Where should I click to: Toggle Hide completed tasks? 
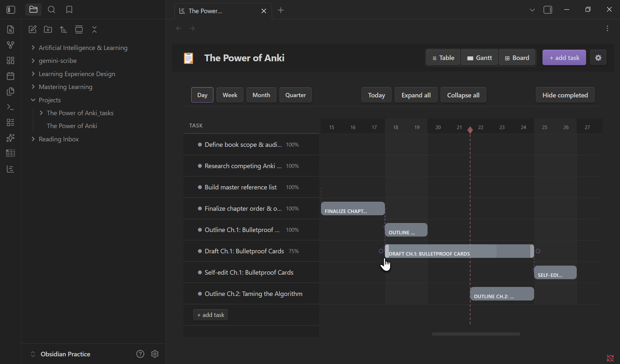pos(565,95)
